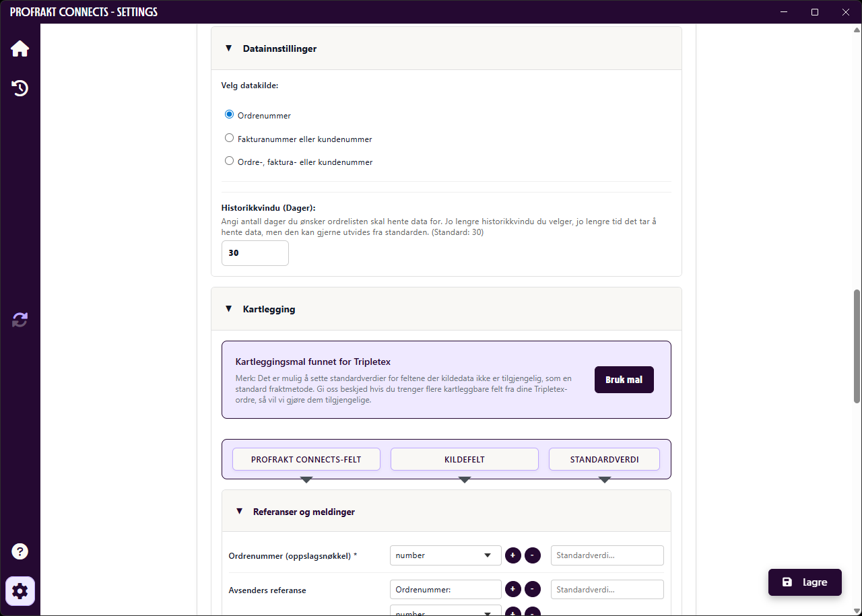Go to Home via sidebar icon

pyautogui.click(x=20, y=49)
